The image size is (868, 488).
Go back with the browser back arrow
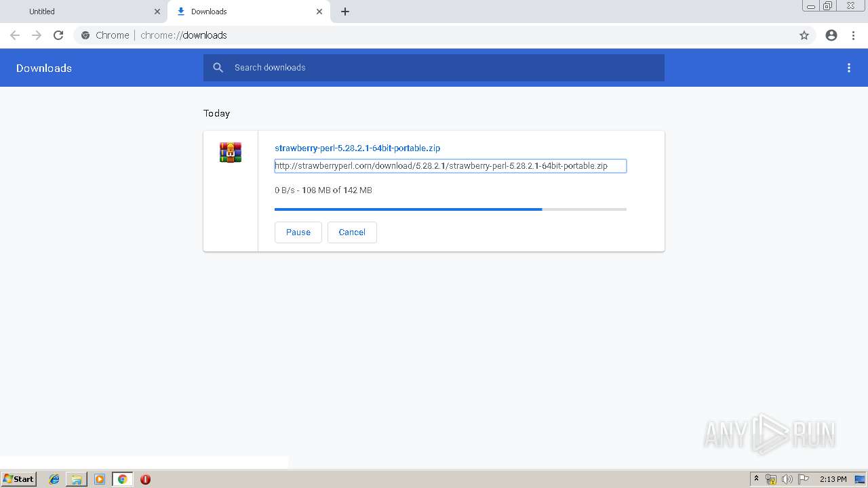[x=15, y=35]
